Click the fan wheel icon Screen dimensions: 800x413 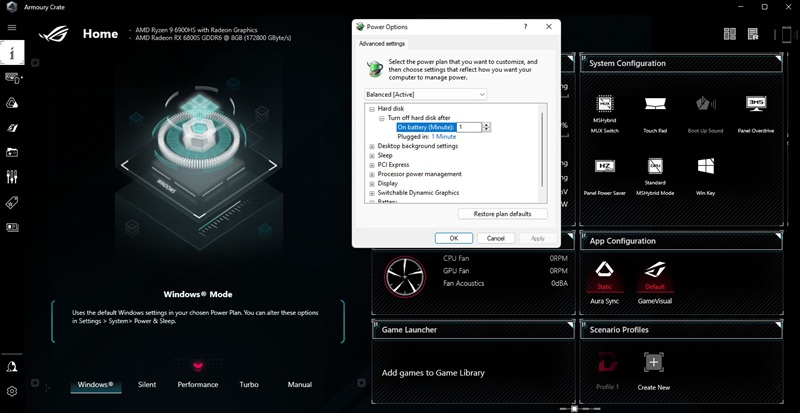(405, 277)
